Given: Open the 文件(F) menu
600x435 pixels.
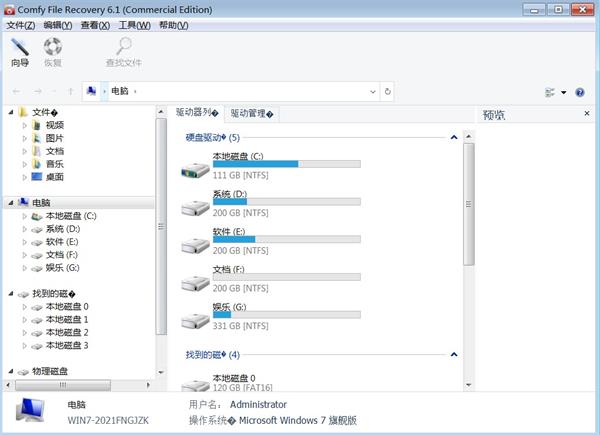Looking at the screenshot, I should (21, 25).
